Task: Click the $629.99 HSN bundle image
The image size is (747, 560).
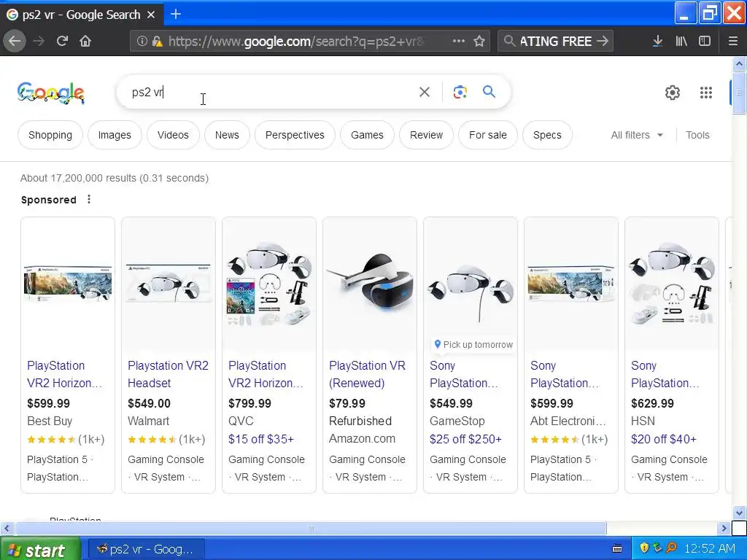Action: (671, 284)
